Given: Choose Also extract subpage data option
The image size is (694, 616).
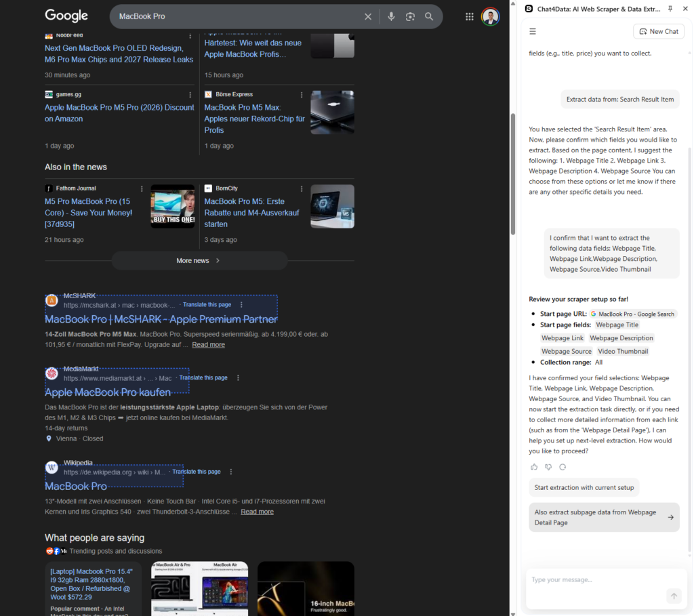Looking at the screenshot, I should coord(604,517).
